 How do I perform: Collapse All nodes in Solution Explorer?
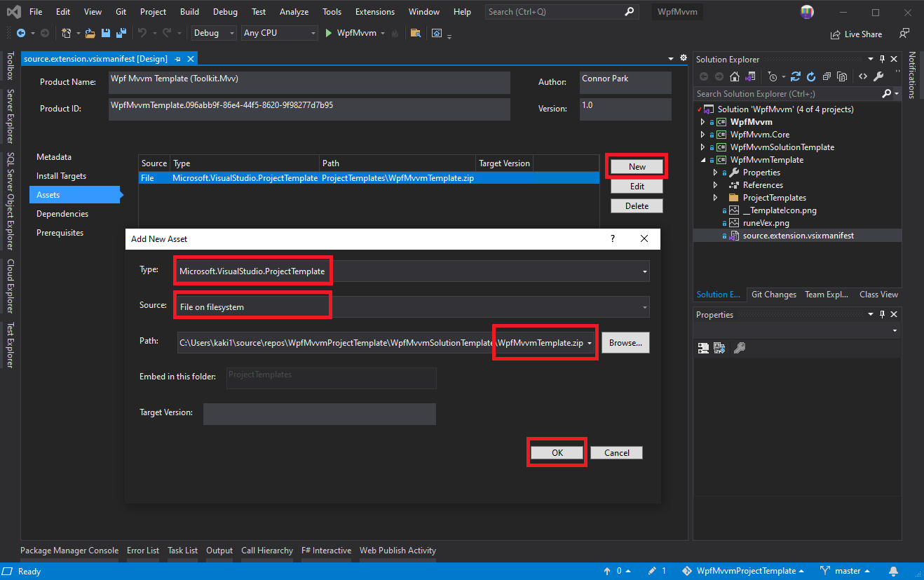(827, 76)
